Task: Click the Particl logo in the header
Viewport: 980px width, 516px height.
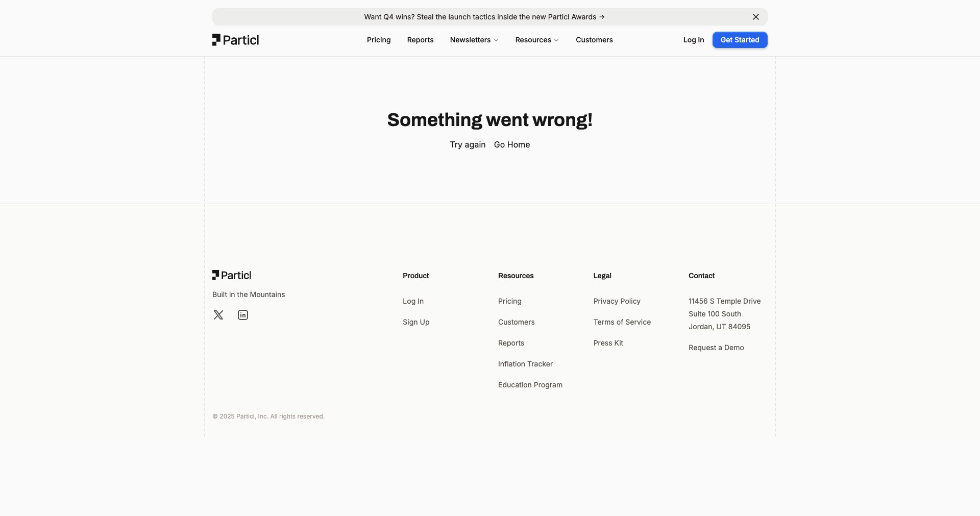Action: [236, 40]
